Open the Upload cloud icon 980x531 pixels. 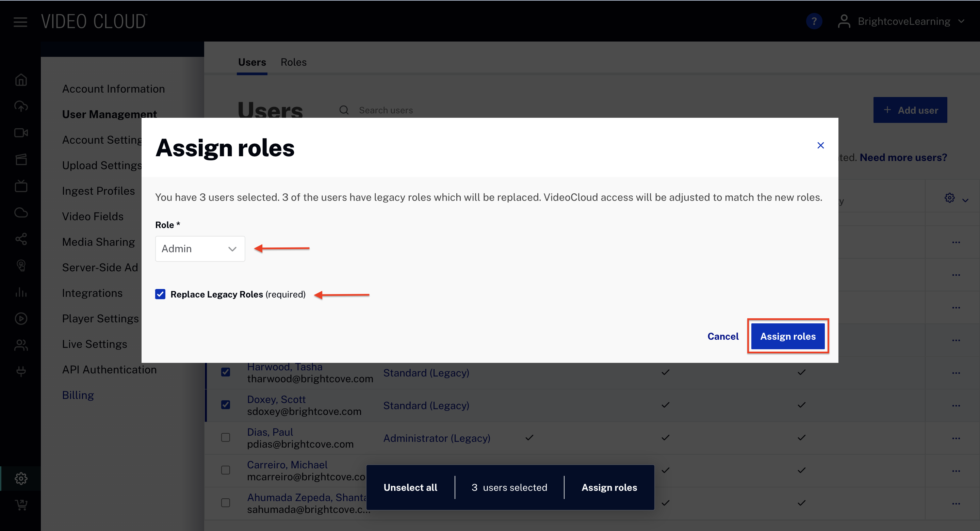coord(21,106)
